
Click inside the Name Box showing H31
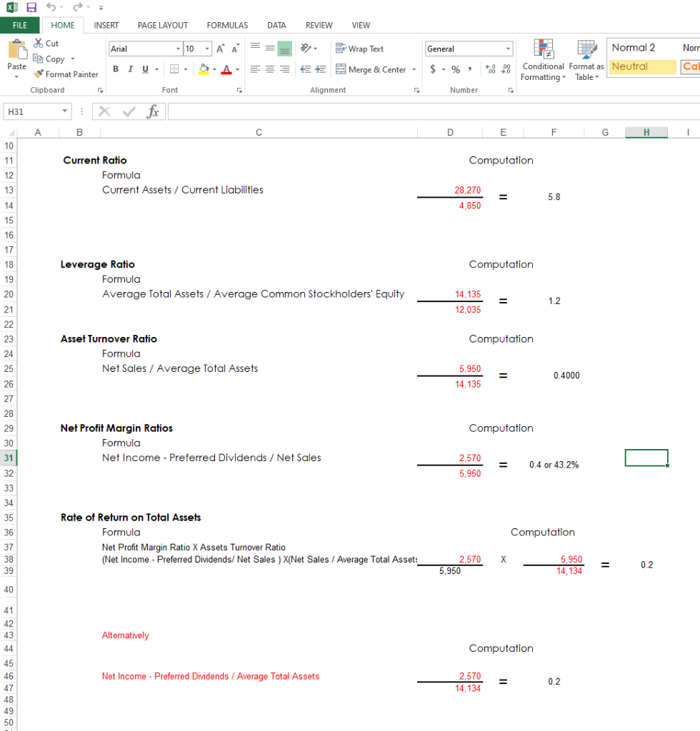click(x=32, y=111)
